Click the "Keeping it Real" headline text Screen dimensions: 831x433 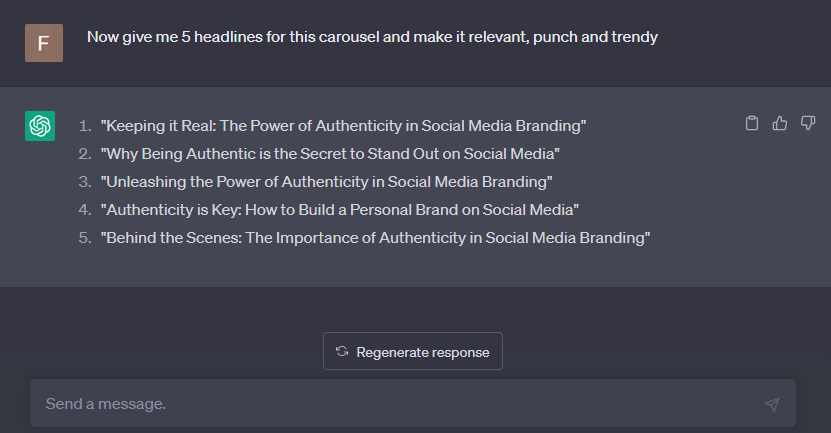pyautogui.click(x=343, y=126)
